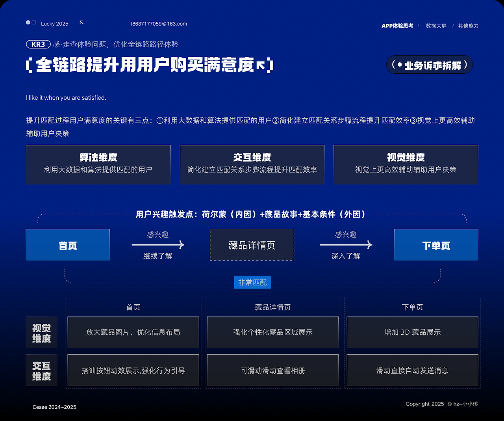Image resolution: width=504 pixels, height=421 pixels.
Task: Select the dashed 藏品详情页 state box
Action: (x=252, y=245)
